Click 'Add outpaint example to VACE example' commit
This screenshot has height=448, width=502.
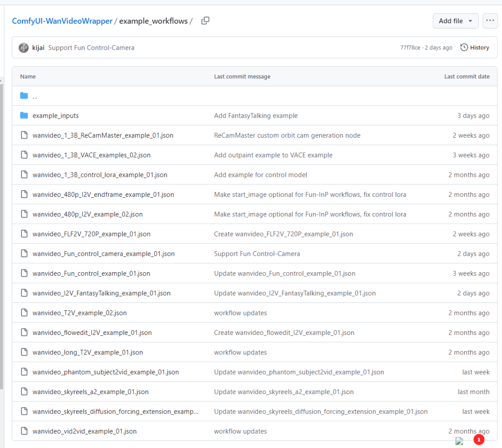coord(273,155)
